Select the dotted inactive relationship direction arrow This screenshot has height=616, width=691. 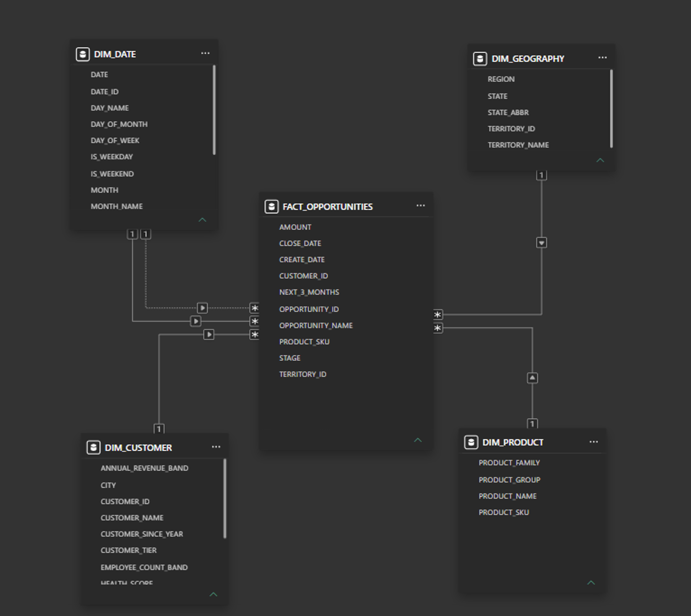click(202, 308)
